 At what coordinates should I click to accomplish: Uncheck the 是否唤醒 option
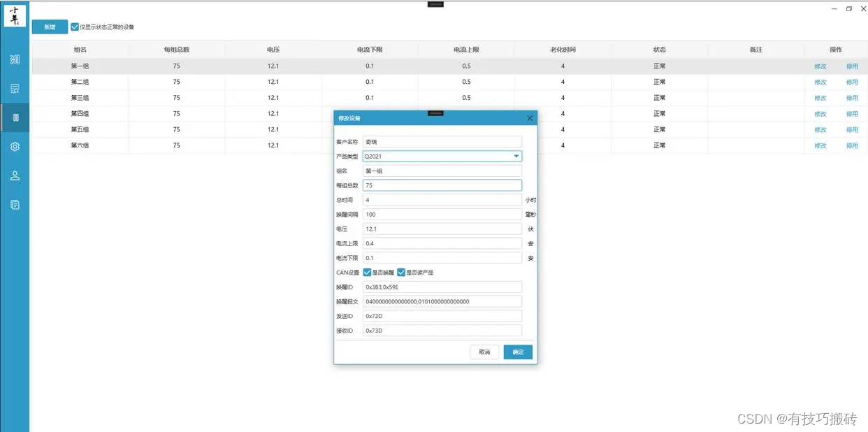[366, 272]
